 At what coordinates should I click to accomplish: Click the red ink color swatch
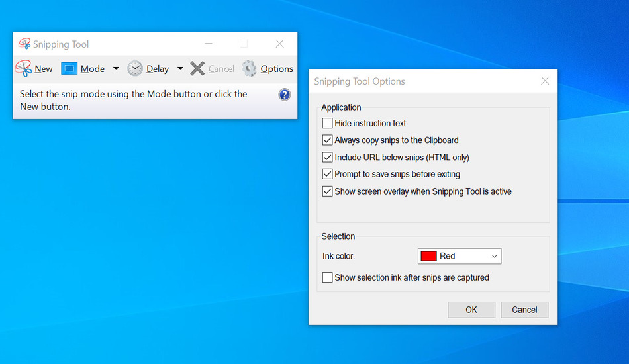click(428, 256)
